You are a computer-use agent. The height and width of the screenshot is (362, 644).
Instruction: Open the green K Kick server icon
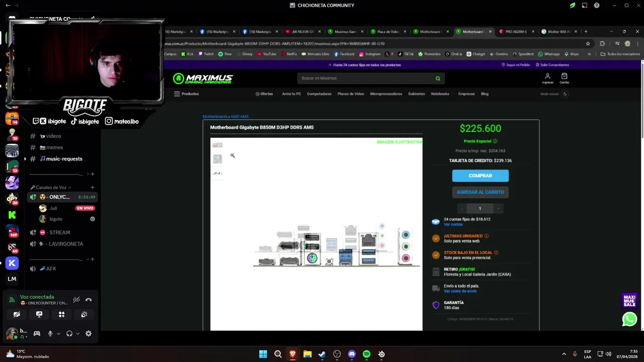12,215
